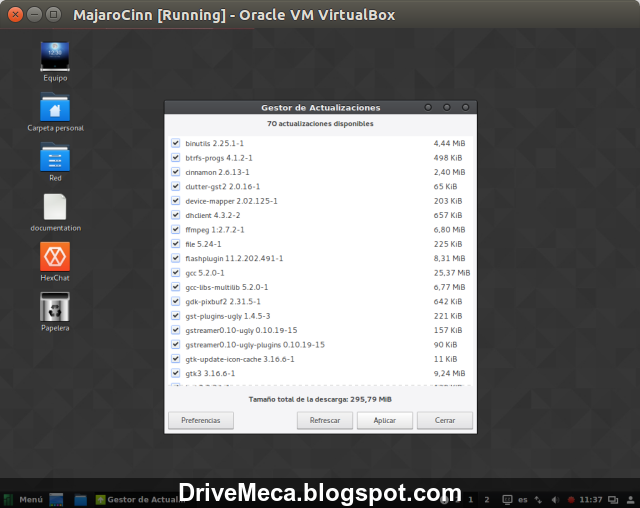
Task: Click Aplicar to install updates
Action: coord(385,420)
